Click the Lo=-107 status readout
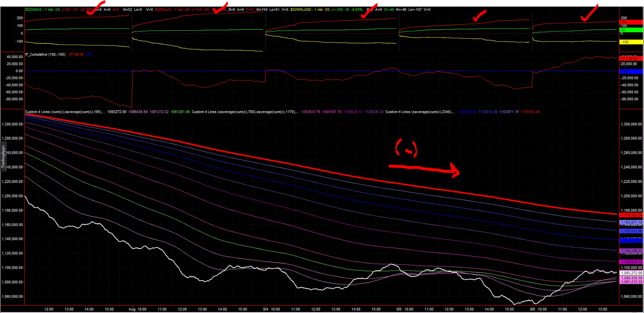This screenshot has height=313, width=644. tap(415, 10)
